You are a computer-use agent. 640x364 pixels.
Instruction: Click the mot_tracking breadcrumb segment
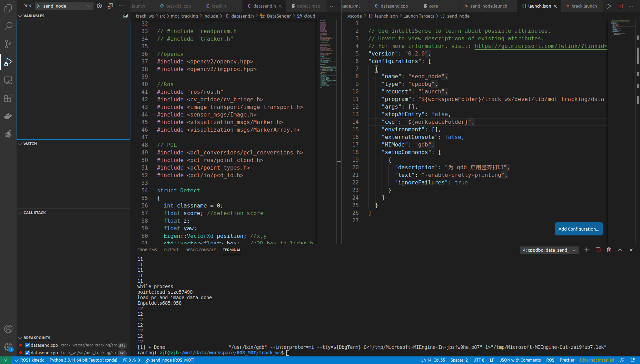click(184, 16)
